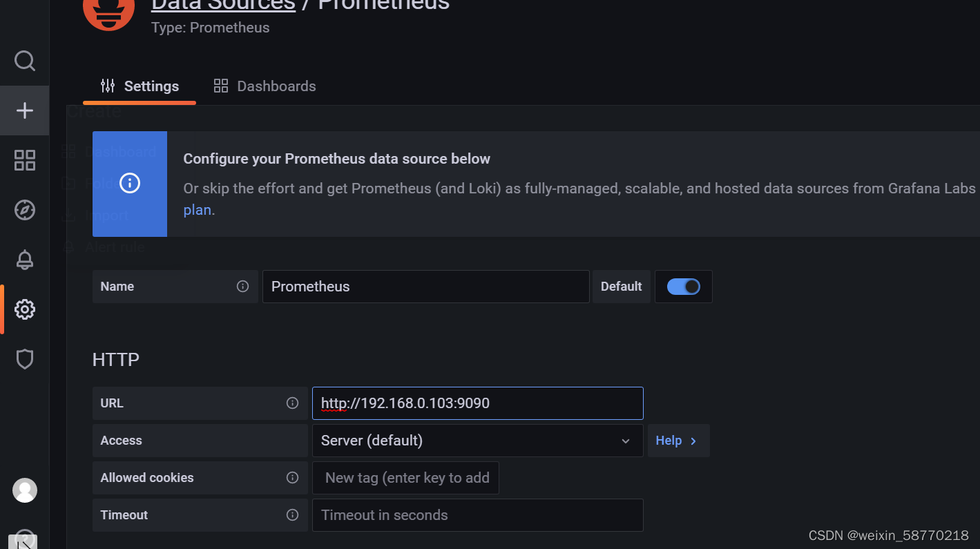Screen dimensions: 980x549
Task: Focus the Allowed cookies tag input
Action: [405, 477]
